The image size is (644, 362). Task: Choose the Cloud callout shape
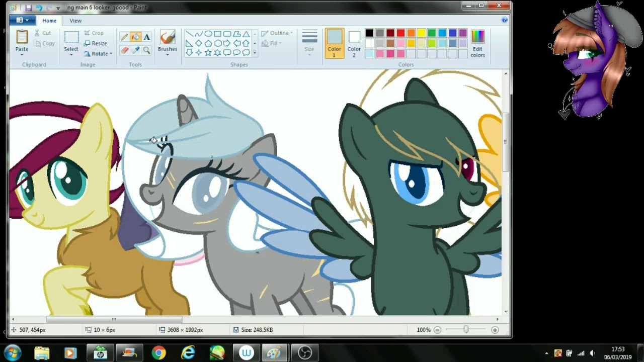pos(246,52)
